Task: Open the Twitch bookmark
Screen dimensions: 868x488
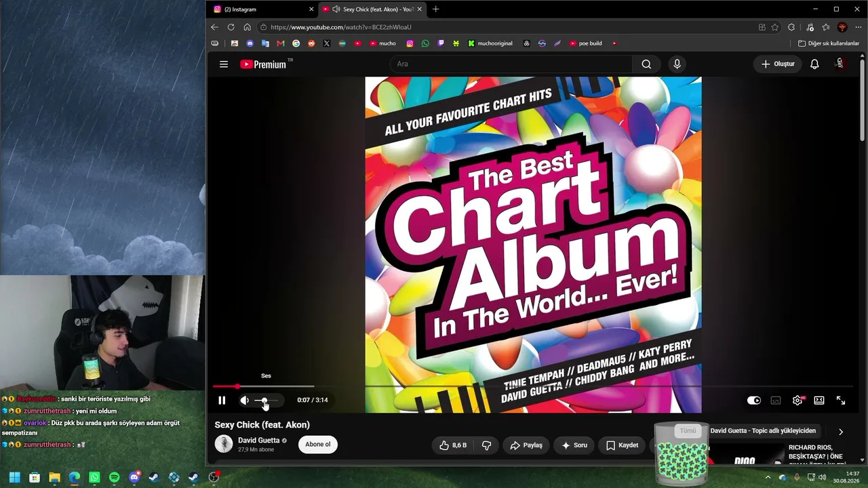Action: click(x=441, y=43)
